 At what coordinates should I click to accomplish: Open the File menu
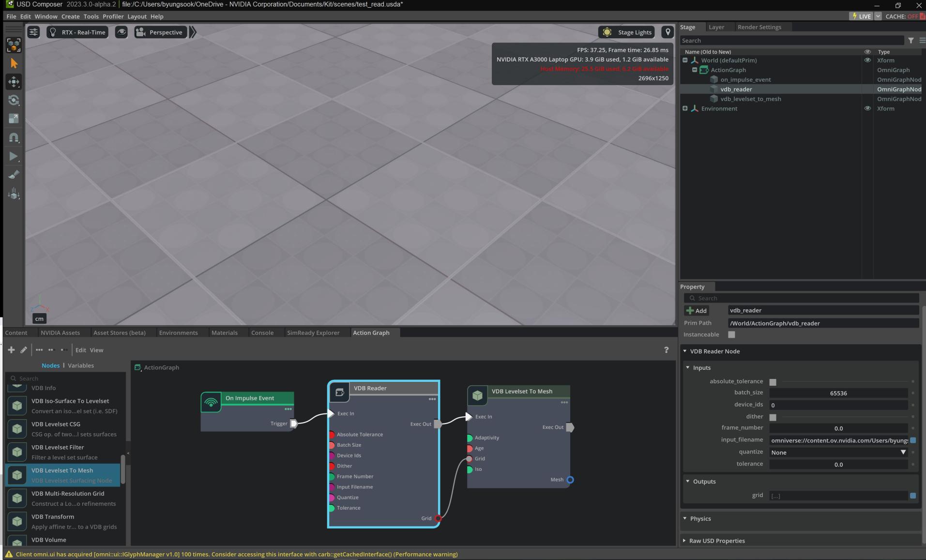point(11,16)
